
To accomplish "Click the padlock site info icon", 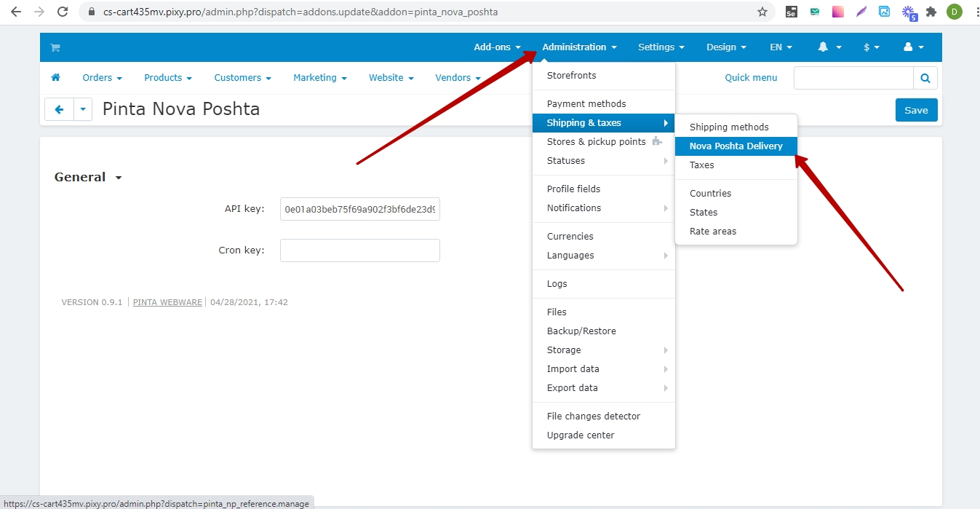I will [91, 12].
